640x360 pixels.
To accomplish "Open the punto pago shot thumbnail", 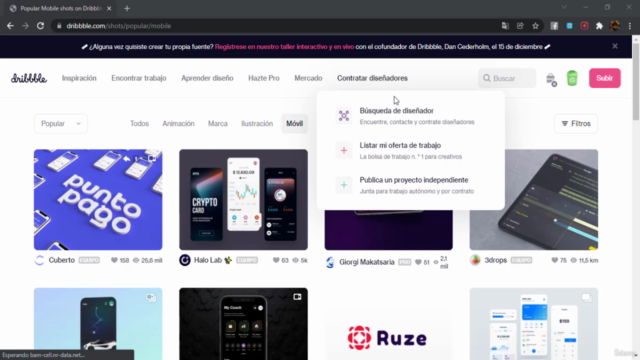I will [x=98, y=200].
